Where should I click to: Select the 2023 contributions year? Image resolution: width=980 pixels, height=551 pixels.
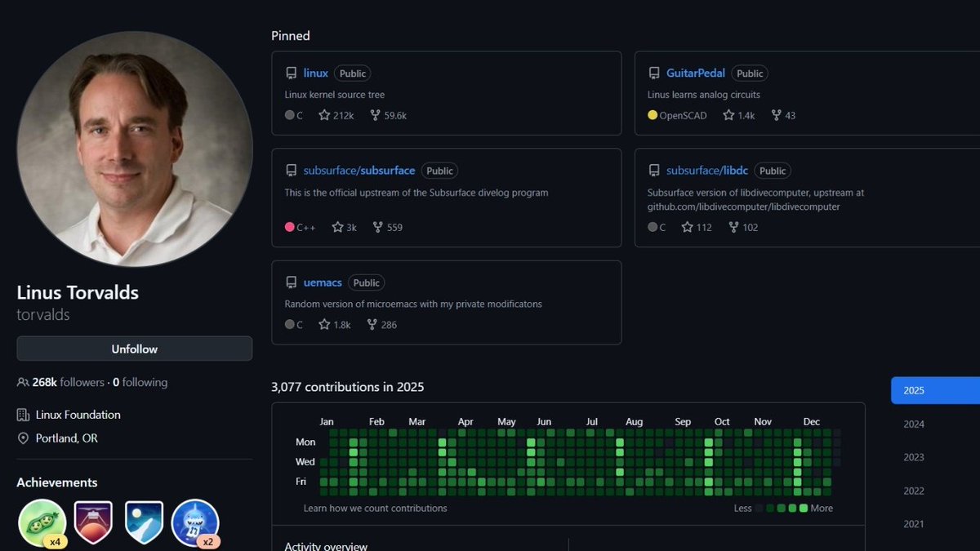(914, 457)
